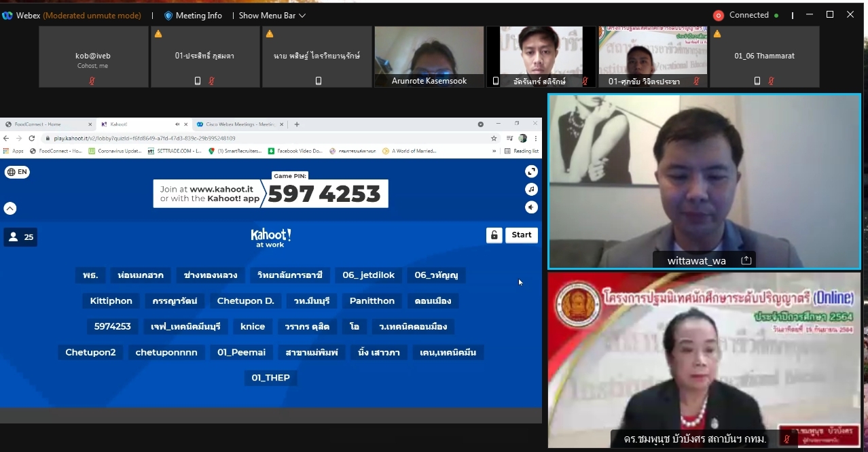Click muted mic icon on kob@iveb tile
Screen dimensions: 868x452
(x=93, y=80)
